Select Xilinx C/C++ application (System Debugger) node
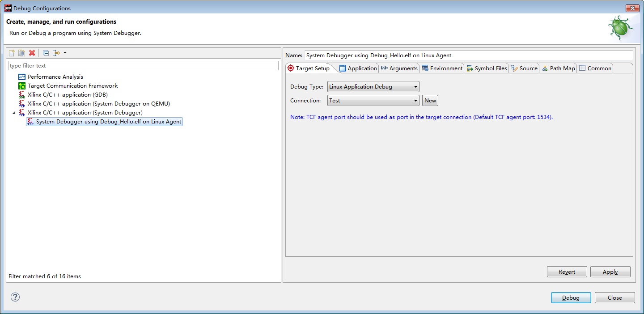 pyautogui.click(x=85, y=113)
